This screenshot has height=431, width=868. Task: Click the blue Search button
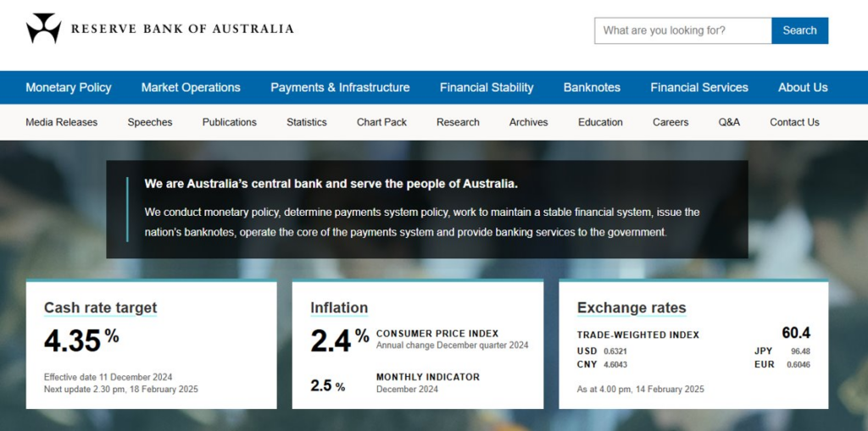pyautogui.click(x=800, y=30)
